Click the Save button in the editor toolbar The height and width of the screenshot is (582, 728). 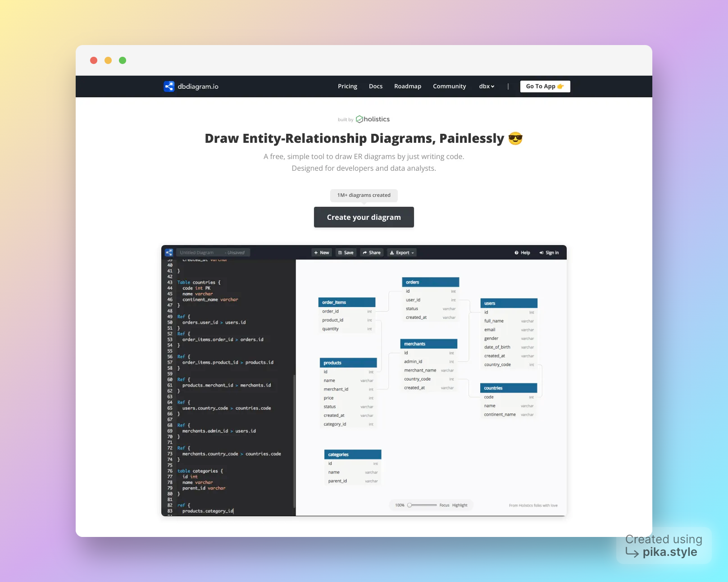pyautogui.click(x=346, y=253)
